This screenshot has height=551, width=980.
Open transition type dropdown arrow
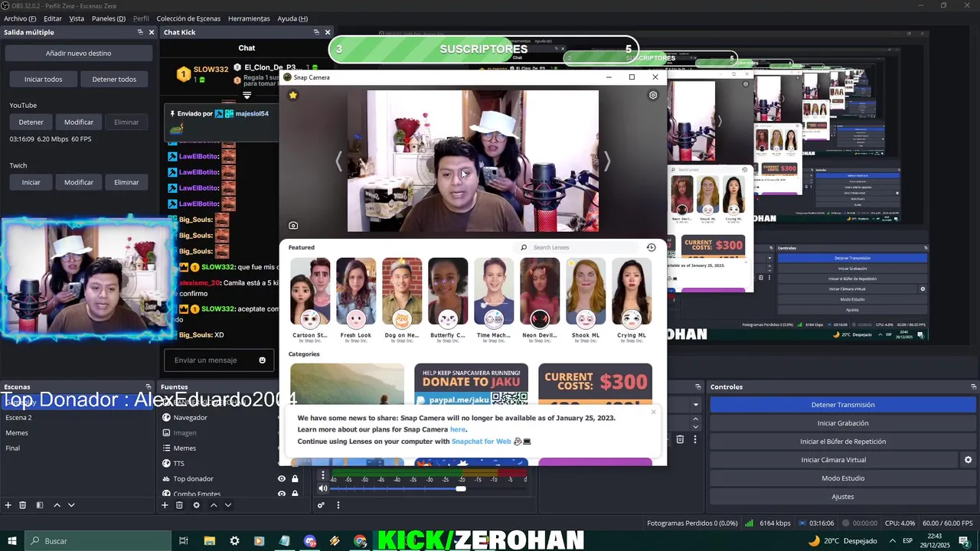pyautogui.click(x=696, y=405)
